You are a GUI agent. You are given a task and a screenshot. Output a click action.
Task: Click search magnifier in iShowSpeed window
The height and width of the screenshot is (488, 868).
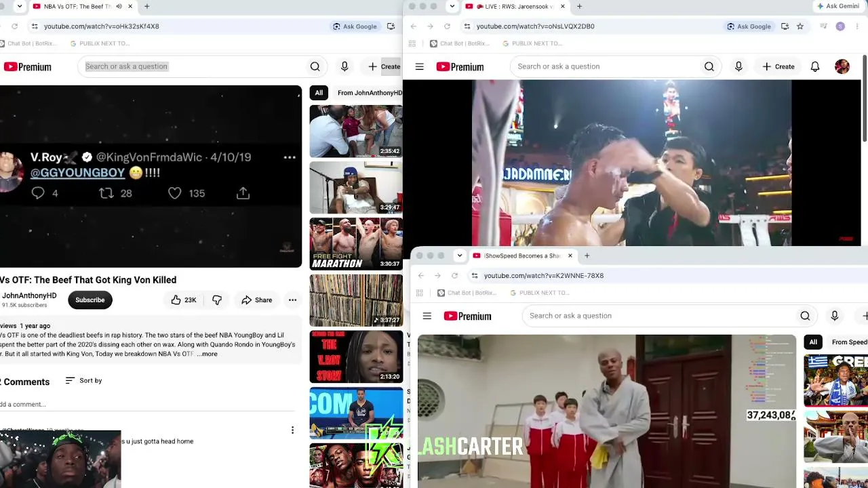click(805, 316)
